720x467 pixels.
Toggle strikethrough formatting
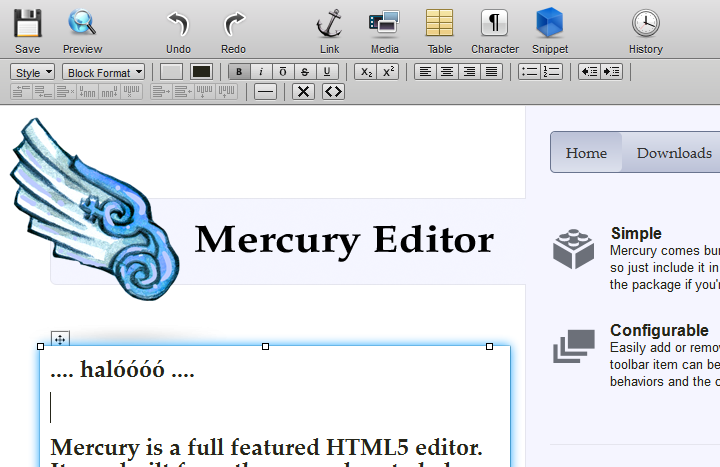click(305, 72)
